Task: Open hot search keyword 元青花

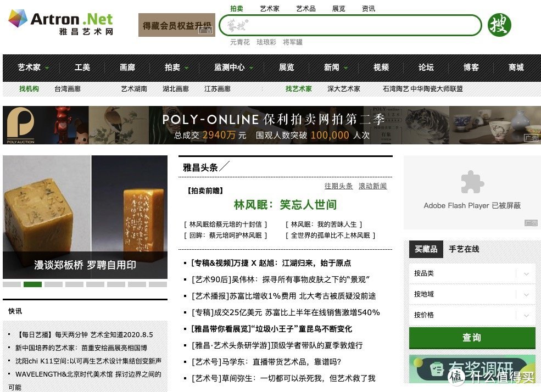Action: 239,42
